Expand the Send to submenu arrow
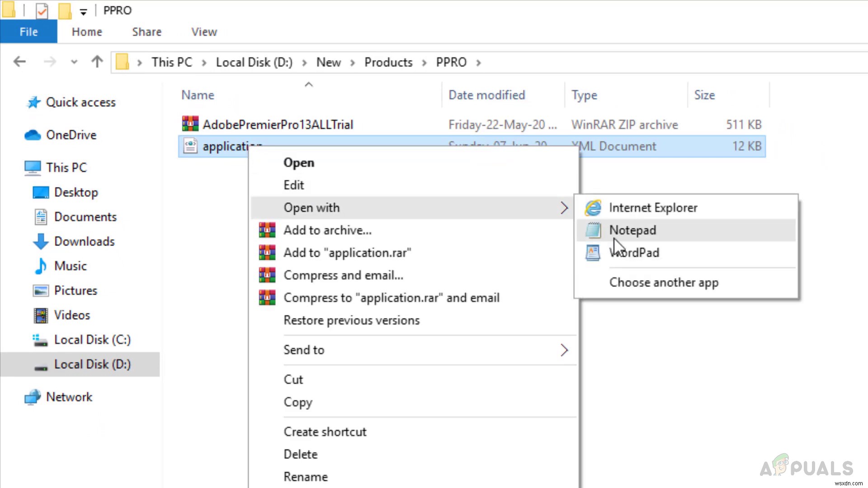 (563, 350)
